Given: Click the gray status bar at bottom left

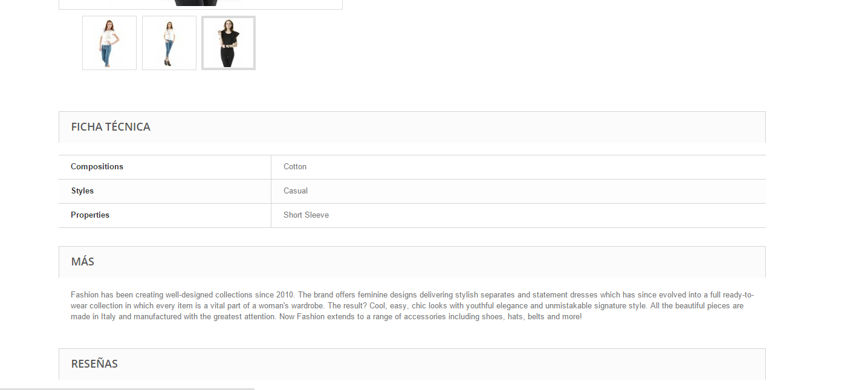Looking at the screenshot, I should point(127,388).
